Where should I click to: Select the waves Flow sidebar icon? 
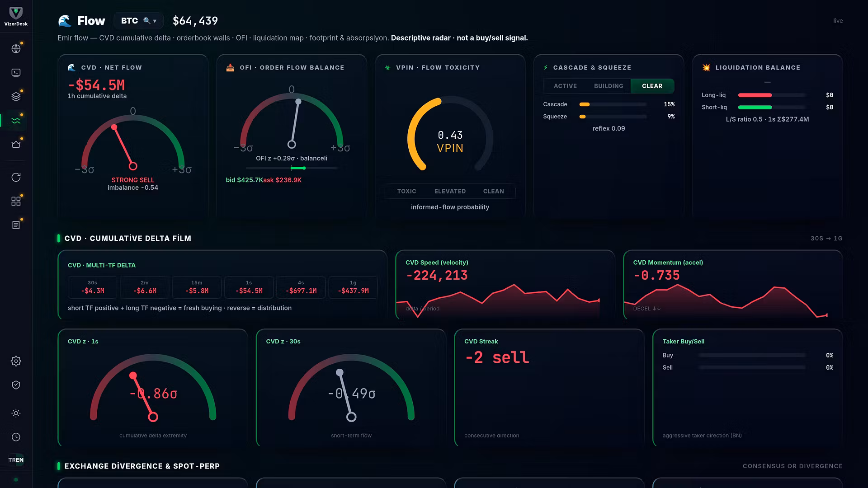pos(16,120)
